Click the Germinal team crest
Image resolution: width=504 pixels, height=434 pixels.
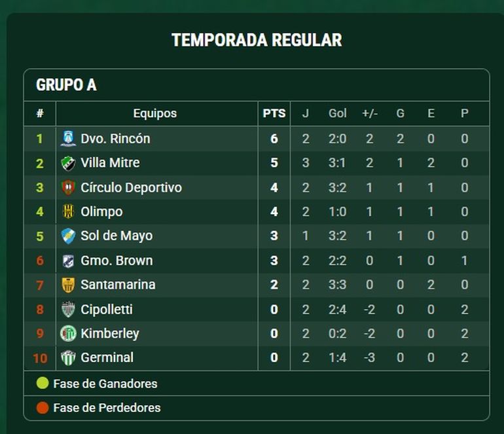click(x=68, y=358)
